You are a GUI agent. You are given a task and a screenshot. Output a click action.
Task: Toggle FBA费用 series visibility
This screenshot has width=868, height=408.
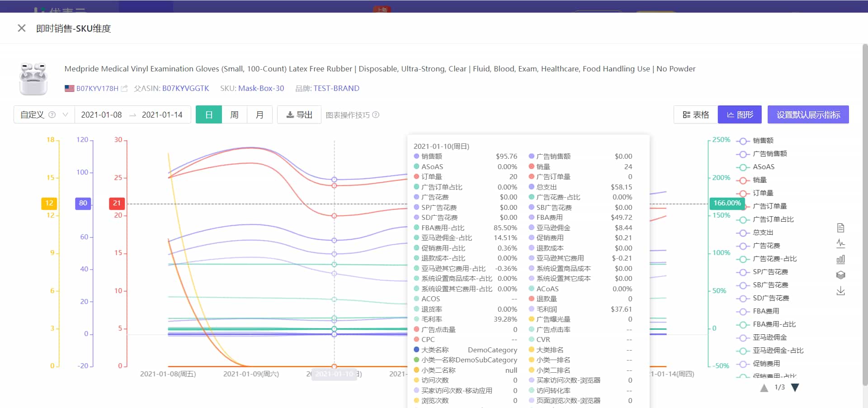point(765,311)
